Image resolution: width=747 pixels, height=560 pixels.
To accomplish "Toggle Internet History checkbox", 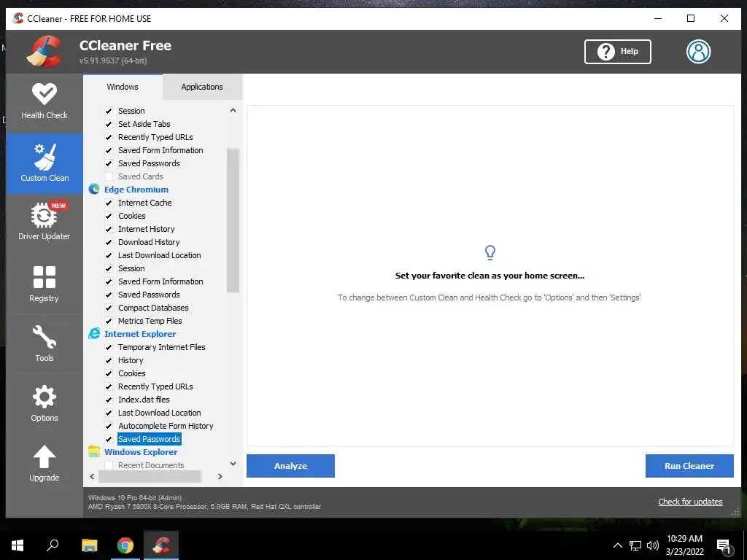I will point(109,229).
